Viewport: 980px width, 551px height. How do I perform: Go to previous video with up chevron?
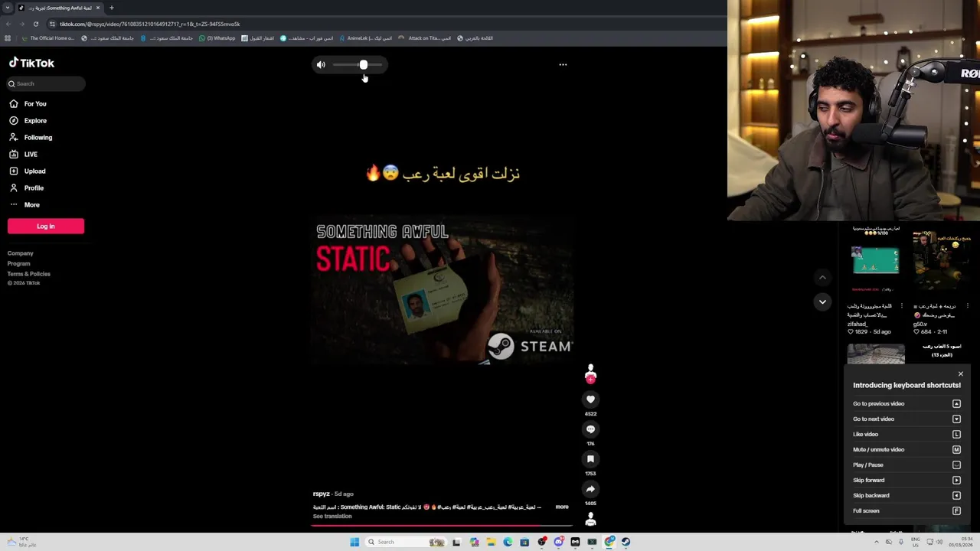tap(822, 278)
